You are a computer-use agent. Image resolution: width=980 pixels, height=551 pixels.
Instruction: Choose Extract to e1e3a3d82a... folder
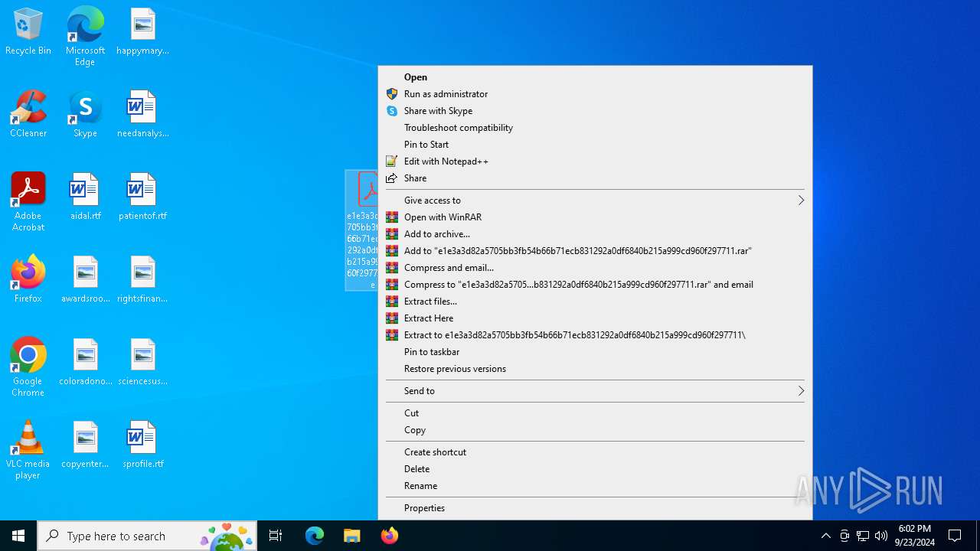595,335
